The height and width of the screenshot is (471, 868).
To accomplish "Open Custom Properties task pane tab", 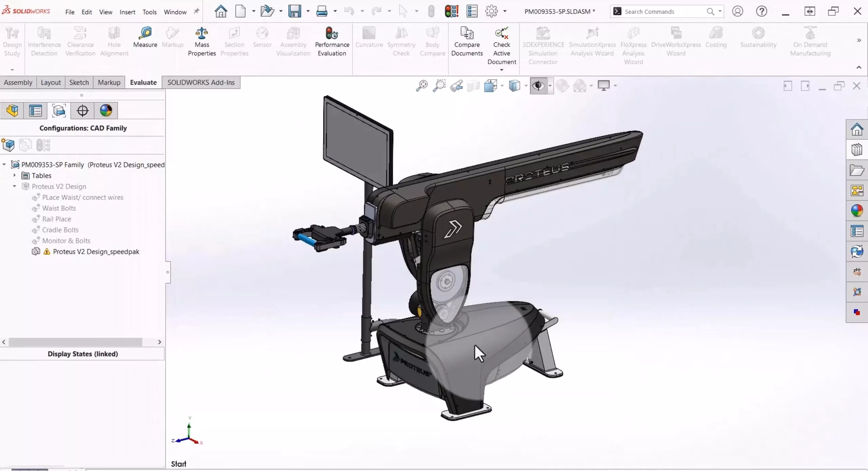I will (857, 231).
